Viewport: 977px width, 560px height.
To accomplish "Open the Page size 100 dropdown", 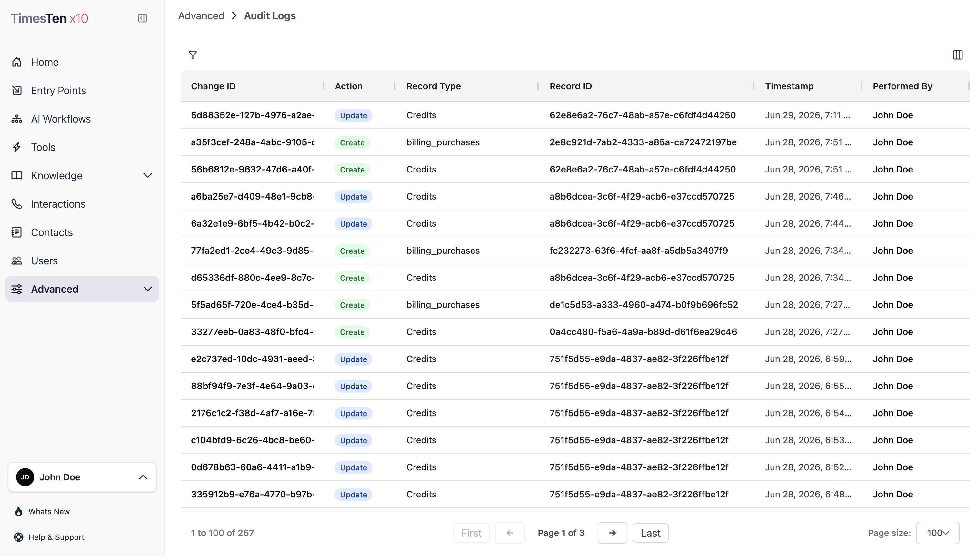I will (x=938, y=533).
